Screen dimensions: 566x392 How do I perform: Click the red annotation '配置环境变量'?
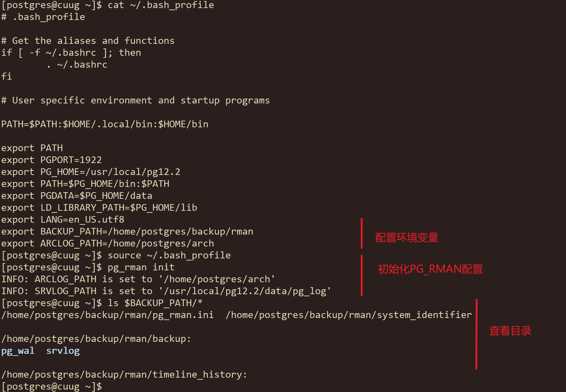[407, 238]
